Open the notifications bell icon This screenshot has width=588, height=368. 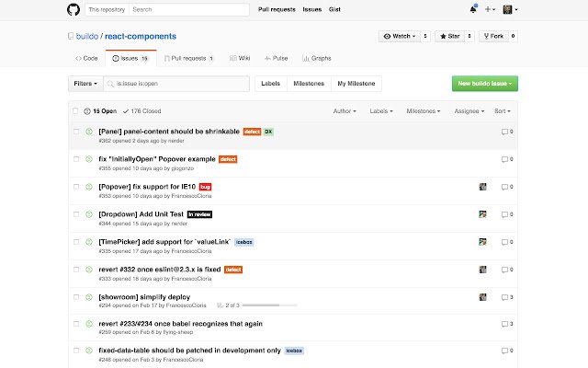pos(473,9)
